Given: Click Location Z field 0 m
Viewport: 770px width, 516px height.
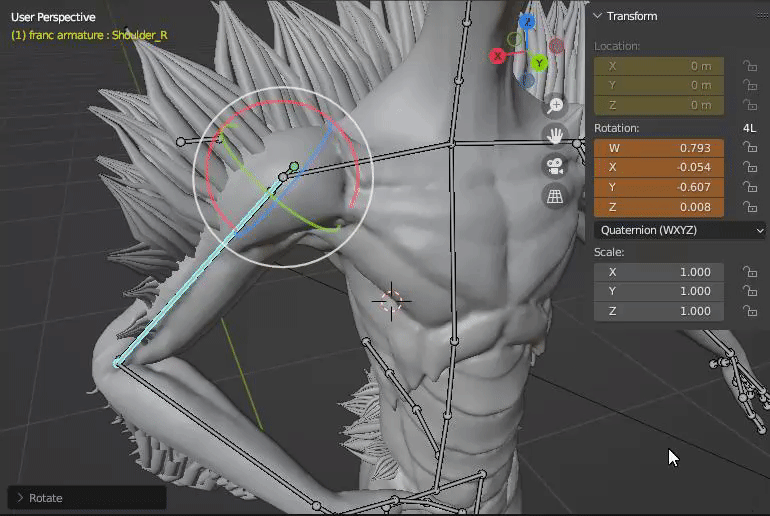Looking at the screenshot, I should pyautogui.click(x=659, y=105).
